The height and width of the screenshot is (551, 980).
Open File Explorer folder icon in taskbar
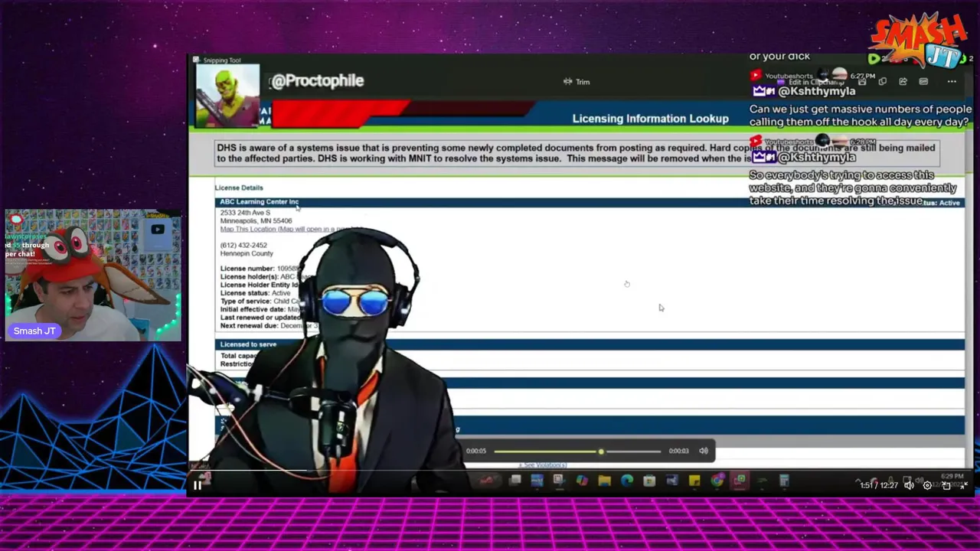tap(604, 481)
